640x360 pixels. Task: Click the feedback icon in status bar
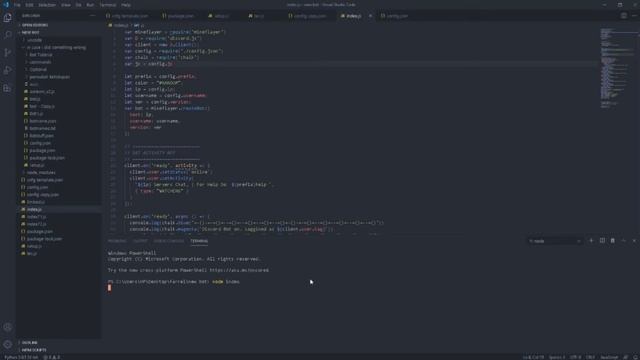coord(626,357)
